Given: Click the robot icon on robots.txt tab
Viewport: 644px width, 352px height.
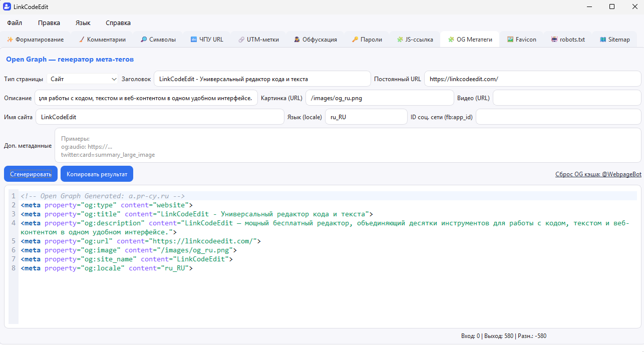Looking at the screenshot, I should tap(554, 40).
